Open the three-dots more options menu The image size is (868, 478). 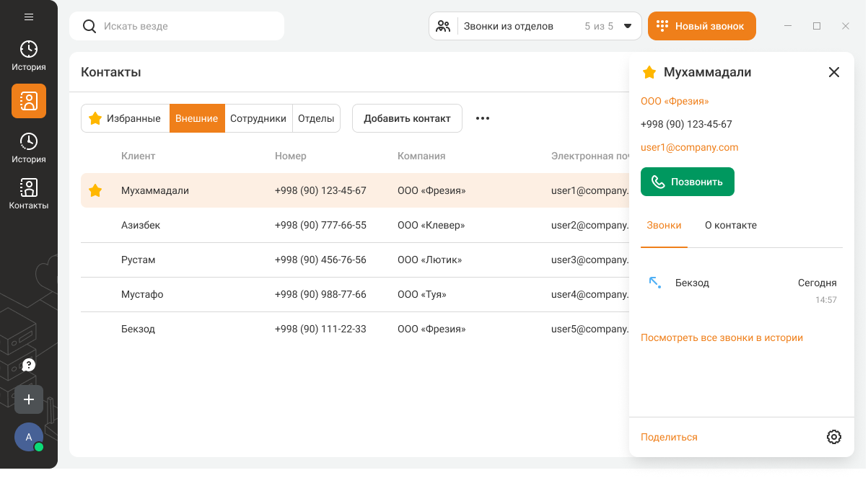(483, 118)
